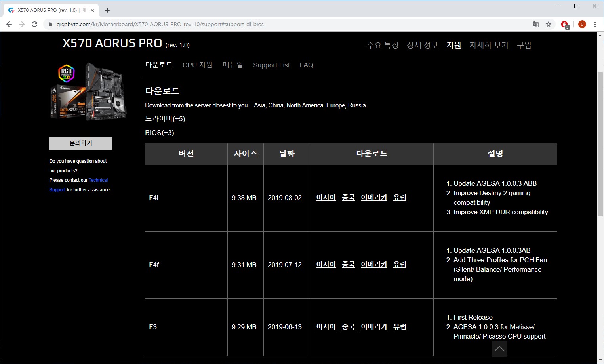Switch to 매뉴얼 tab
This screenshot has width=604, height=364.
pyautogui.click(x=233, y=65)
